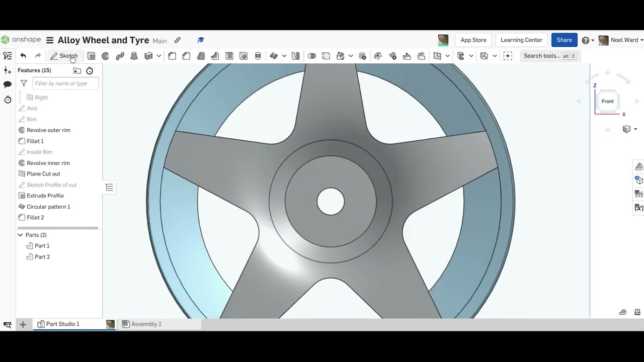Select the Circular pattern 1 feature
Viewport: 644px width, 362px height.
click(x=48, y=207)
